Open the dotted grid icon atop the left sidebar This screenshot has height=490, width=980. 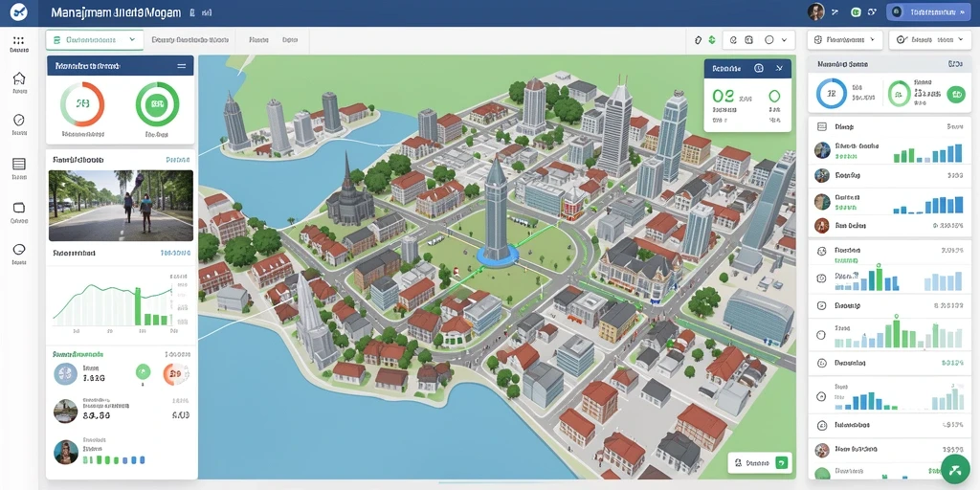coord(19,40)
